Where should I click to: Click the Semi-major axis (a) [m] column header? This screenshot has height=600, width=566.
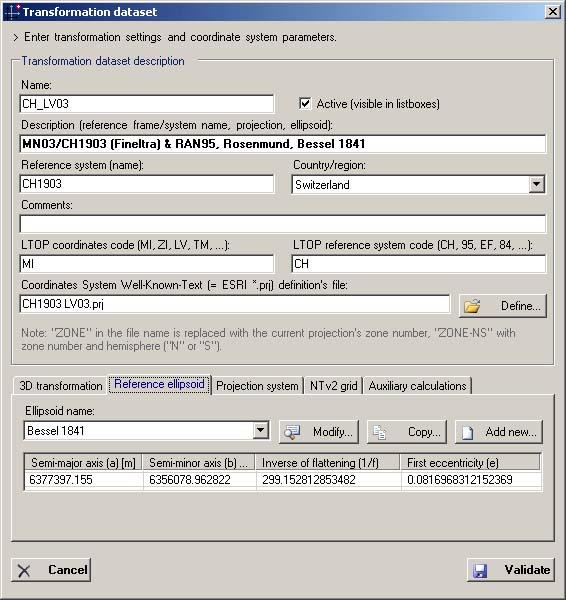coord(83,463)
